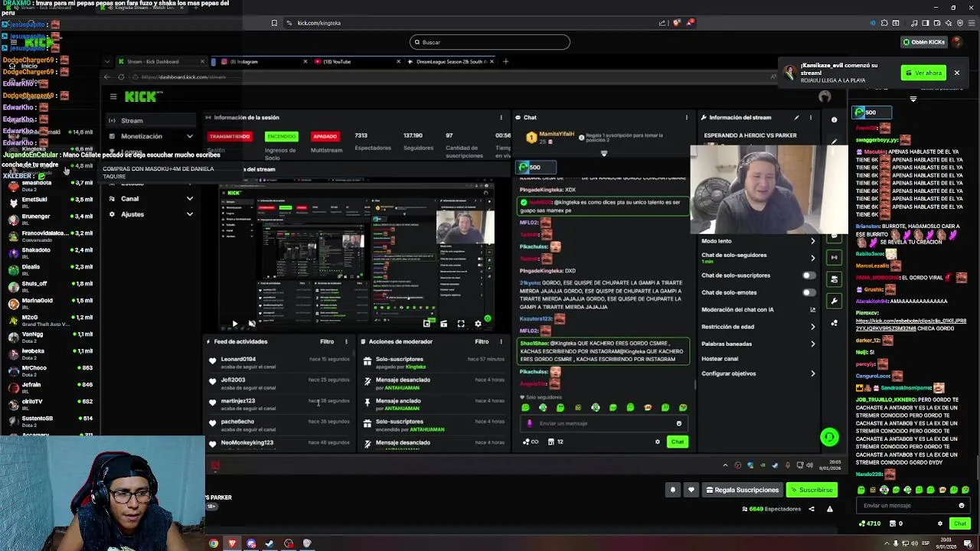Open Configurar objetivos settings
The image size is (980, 551).
click(758, 373)
